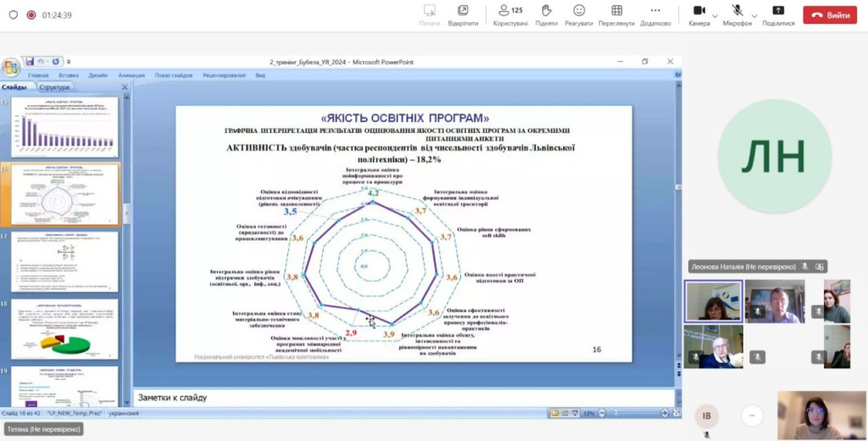Image resolution: width=868 pixels, height=441 pixels.
Task: Select the video tile of elderly white-haired man
Action: [x=713, y=346]
